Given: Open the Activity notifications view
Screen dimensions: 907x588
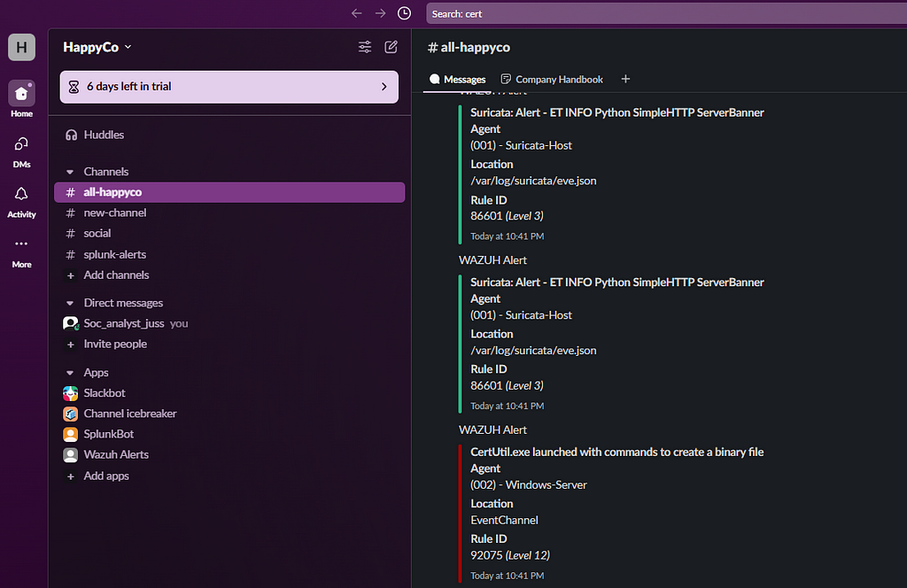Looking at the screenshot, I should (21, 203).
